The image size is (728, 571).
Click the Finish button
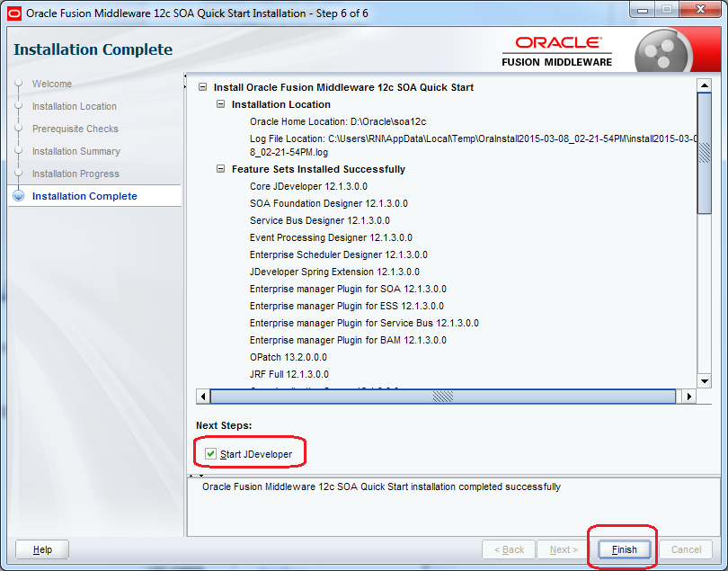tap(624, 549)
